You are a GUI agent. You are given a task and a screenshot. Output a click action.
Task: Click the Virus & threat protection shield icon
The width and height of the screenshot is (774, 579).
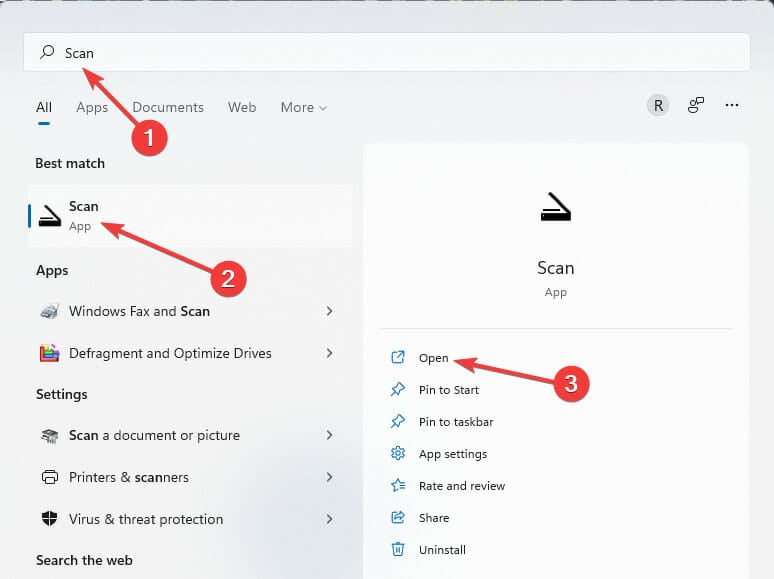point(49,519)
